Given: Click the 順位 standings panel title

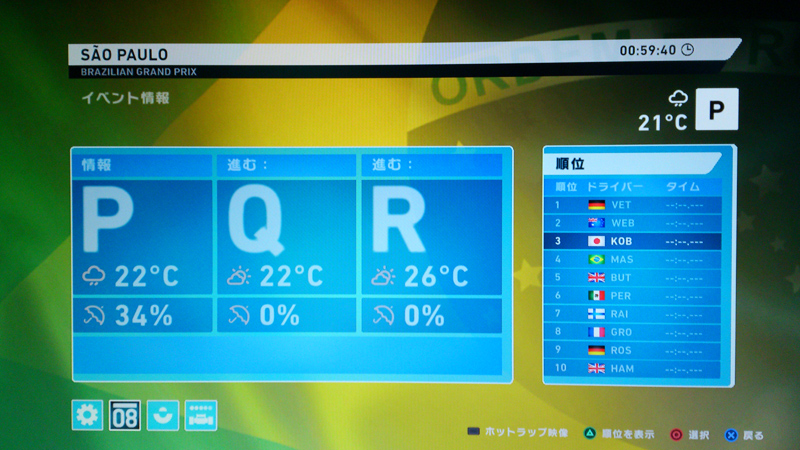Looking at the screenshot, I should [x=570, y=164].
